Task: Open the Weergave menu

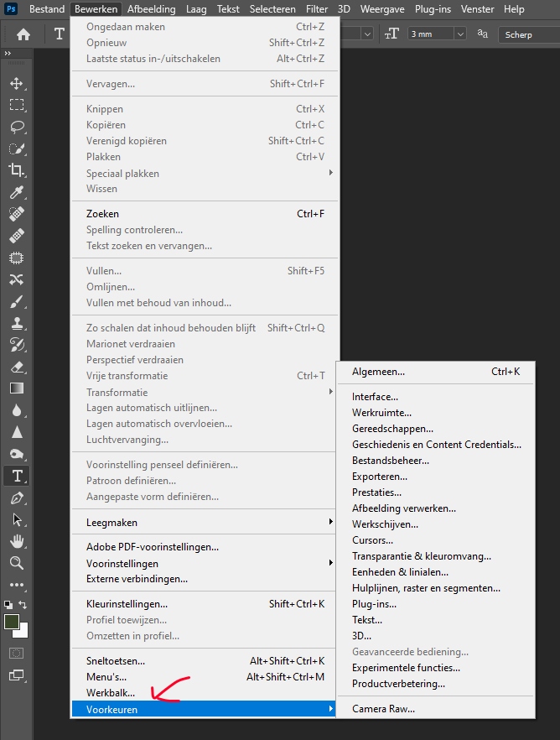Action: (382, 9)
